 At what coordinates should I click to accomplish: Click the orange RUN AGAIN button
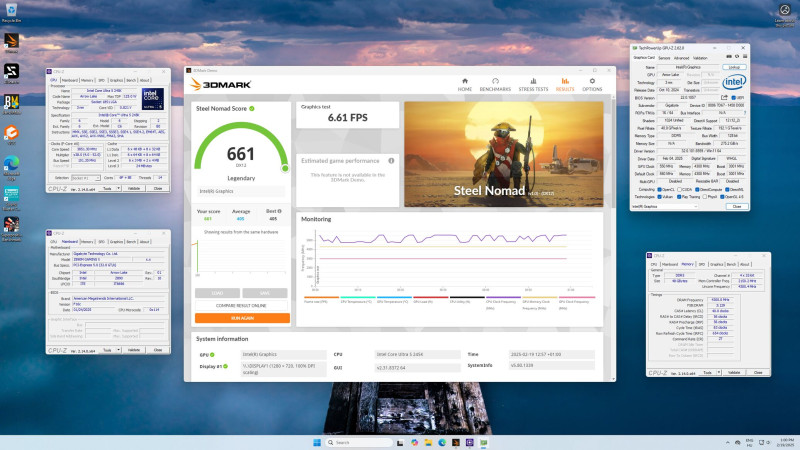point(242,318)
